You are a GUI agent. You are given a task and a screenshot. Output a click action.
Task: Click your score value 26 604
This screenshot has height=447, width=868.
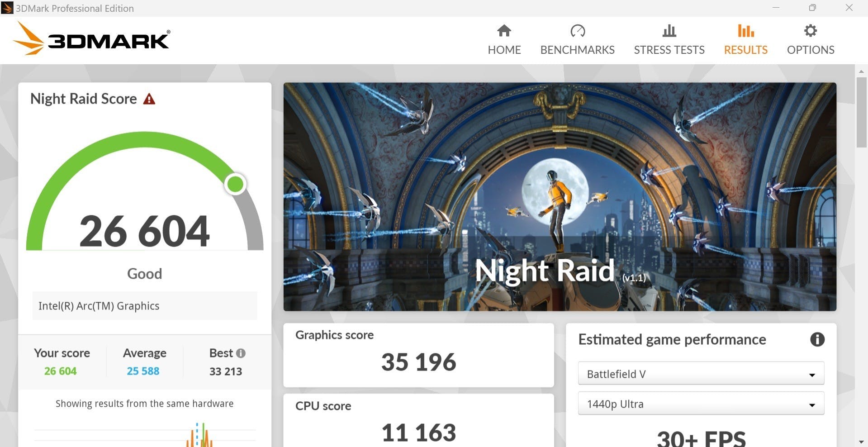pyautogui.click(x=60, y=371)
